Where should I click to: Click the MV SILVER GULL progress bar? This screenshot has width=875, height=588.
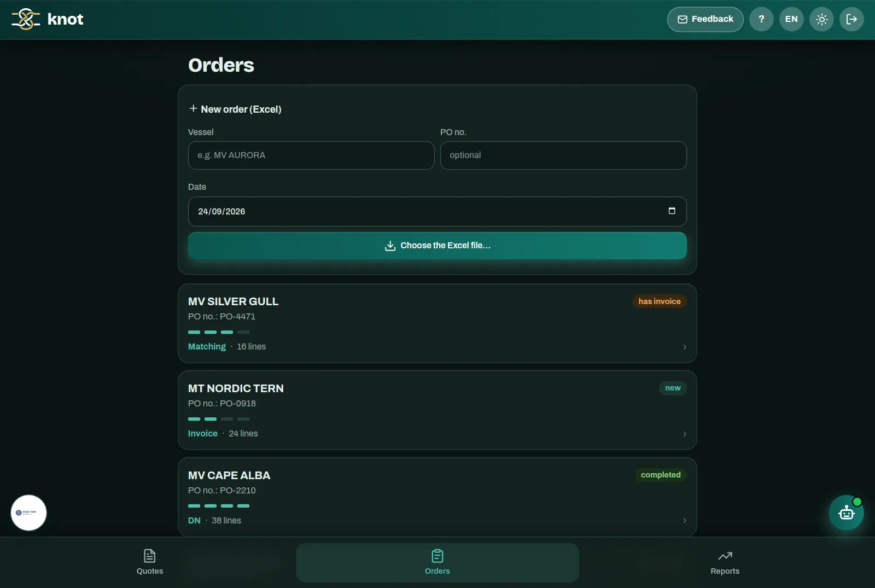click(x=219, y=332)
